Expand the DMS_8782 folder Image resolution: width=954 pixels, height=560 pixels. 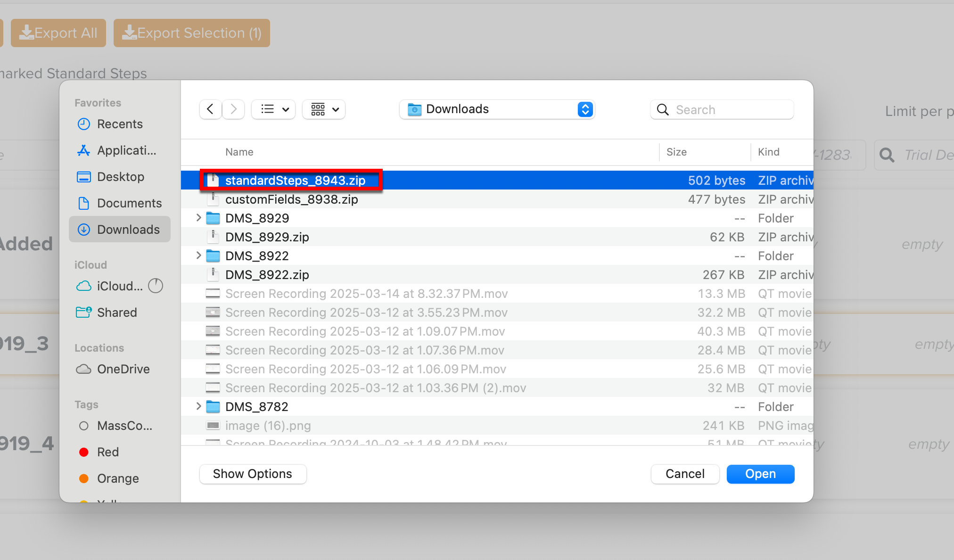pos(198,406)
